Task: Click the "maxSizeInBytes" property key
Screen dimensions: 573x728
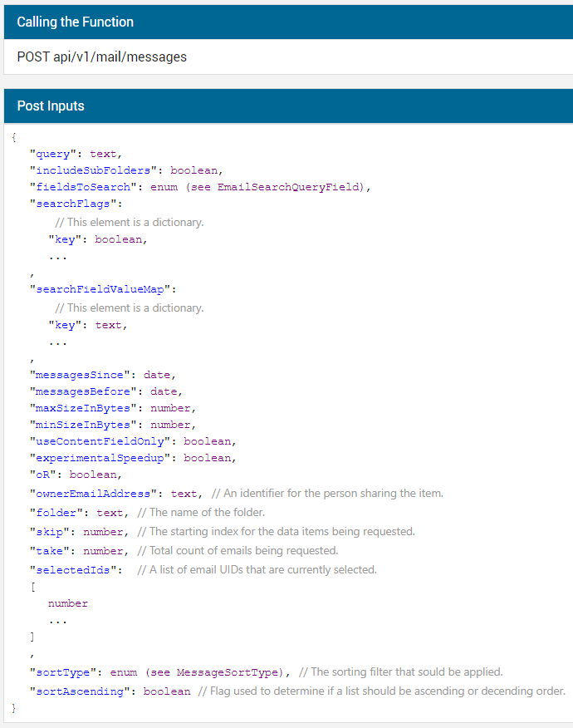Action: pos(86,408)
